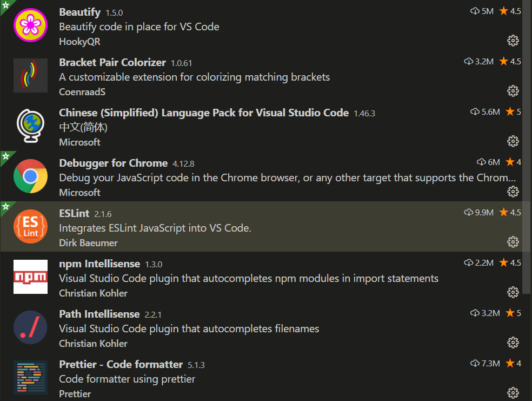Image resolution: width=532 pixels, height=401 pixels.
Task: Open manage gear for Bracket Pair Colorizer
Action: pyautogui.click(x=513, y=91)
